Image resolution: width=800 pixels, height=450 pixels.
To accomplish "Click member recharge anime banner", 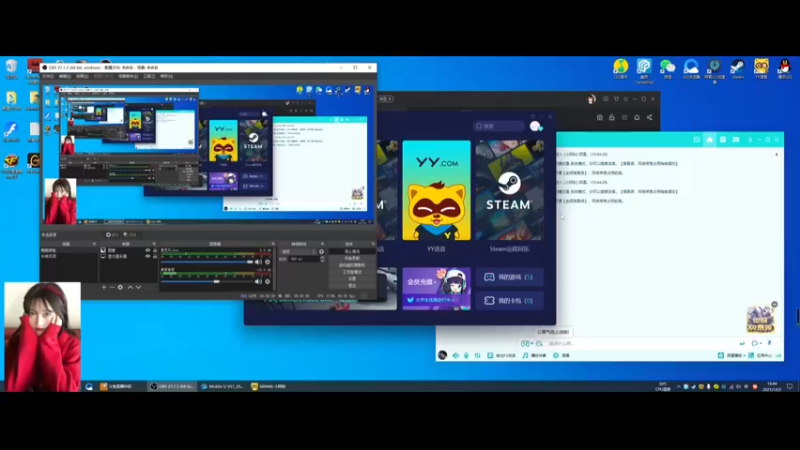I will click(x=436, y=289).
